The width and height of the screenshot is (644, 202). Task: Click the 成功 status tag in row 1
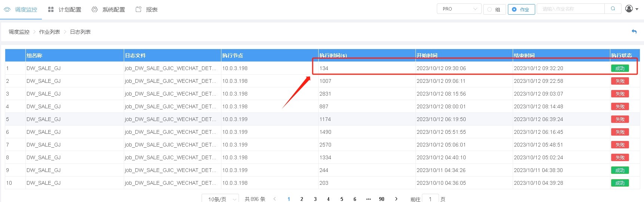click(620, 68)
